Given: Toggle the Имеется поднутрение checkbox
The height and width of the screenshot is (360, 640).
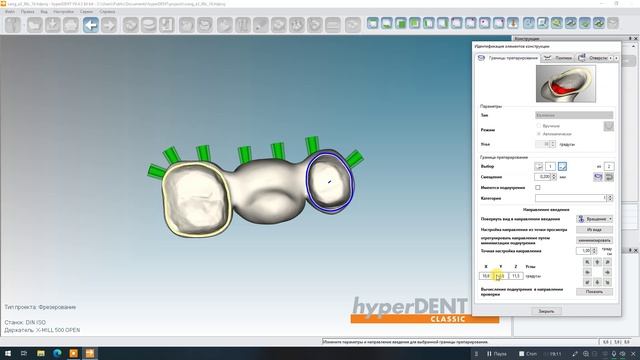Looking at the screenshot, I should coord(538,187).
